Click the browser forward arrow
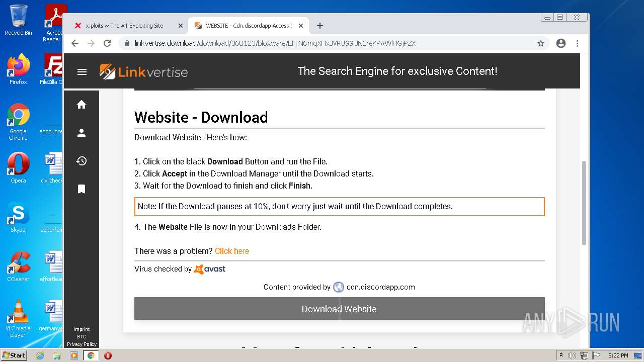Viewport: 644px width, 362px height. tap(91, 43)
